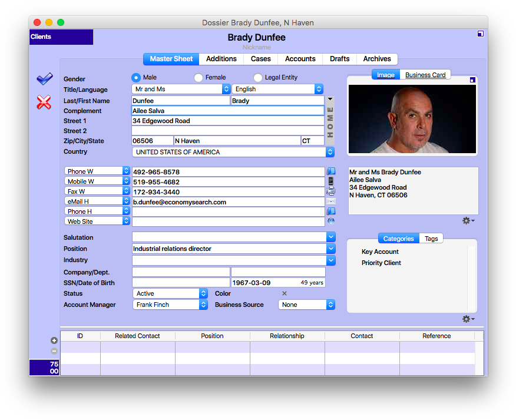Image resolution: width=516 pixels, height=420 pixels.
Task: Click the fax icon beside 172-934-3440
Action: coord(330,191)
